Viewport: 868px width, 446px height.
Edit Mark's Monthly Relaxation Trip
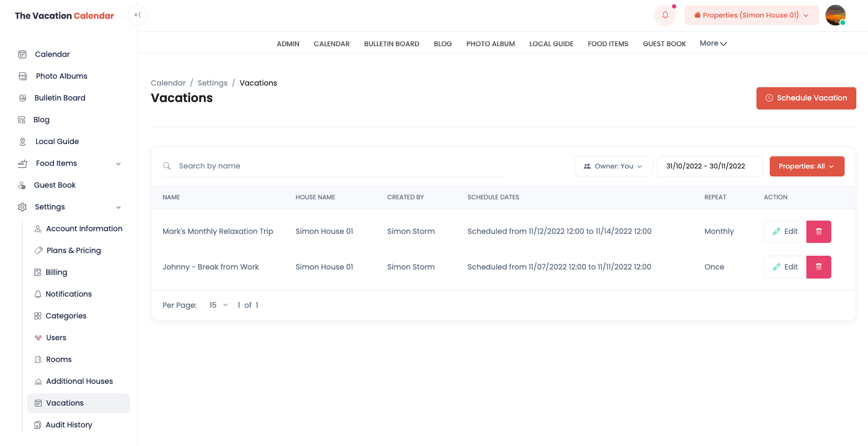[785, 232]
